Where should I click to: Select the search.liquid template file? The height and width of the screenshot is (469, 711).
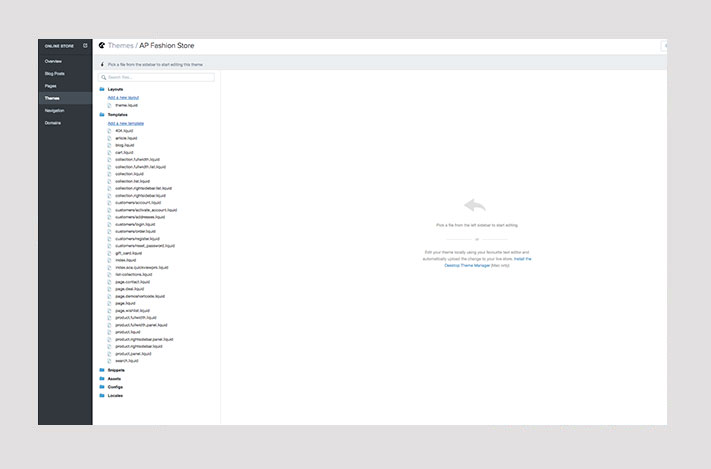(x=127, y=361)
